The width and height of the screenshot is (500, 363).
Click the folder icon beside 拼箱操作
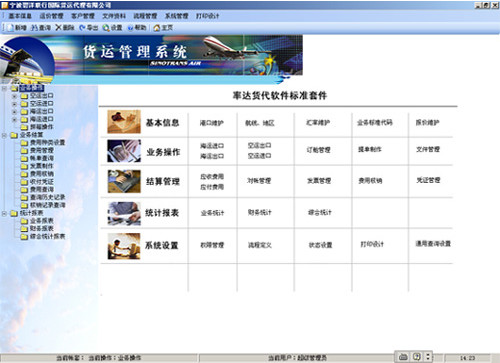[x=24, y=127]
